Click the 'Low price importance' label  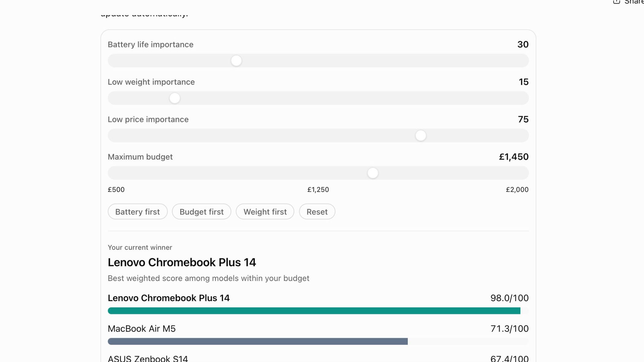[x=148, y=120]
